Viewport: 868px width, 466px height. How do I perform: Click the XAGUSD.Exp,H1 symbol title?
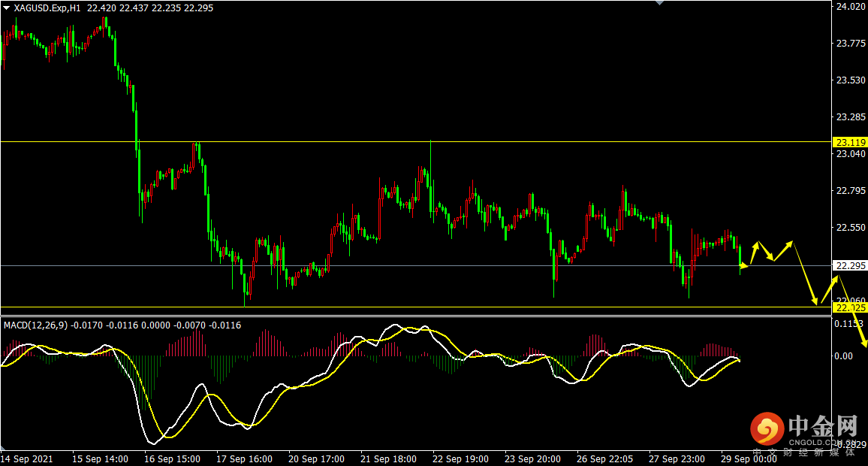tap(47, 8)
